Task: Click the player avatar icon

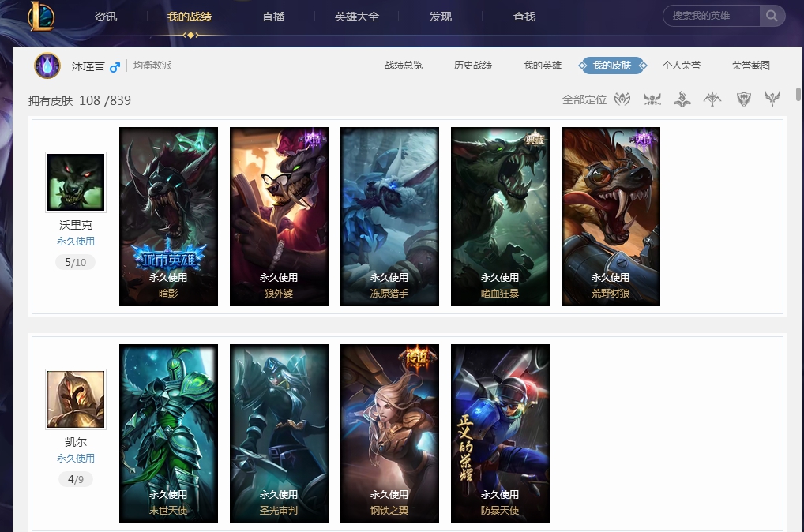Action: 47,66
